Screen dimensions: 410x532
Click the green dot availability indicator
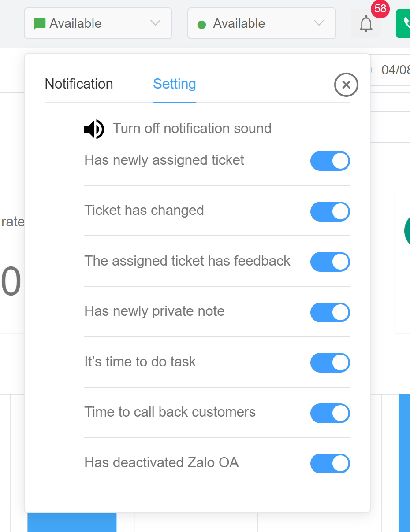point(202,25)
